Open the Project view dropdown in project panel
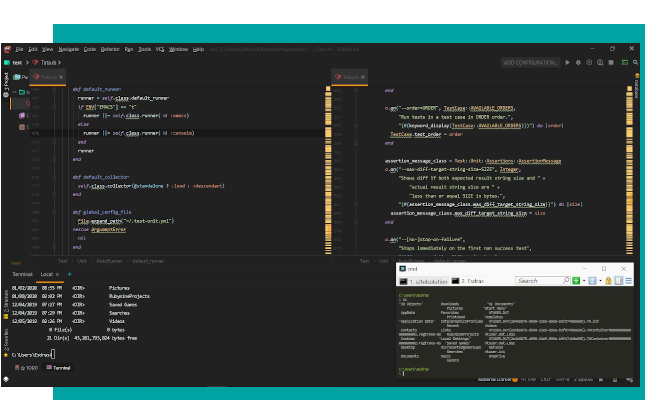 pyautogui.click(x=20, y=77)
